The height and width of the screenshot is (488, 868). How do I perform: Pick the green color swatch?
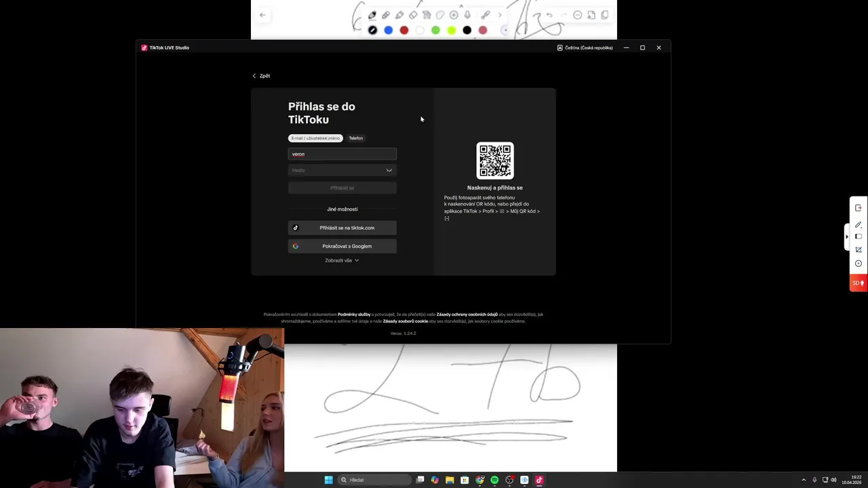pos(435,30)
